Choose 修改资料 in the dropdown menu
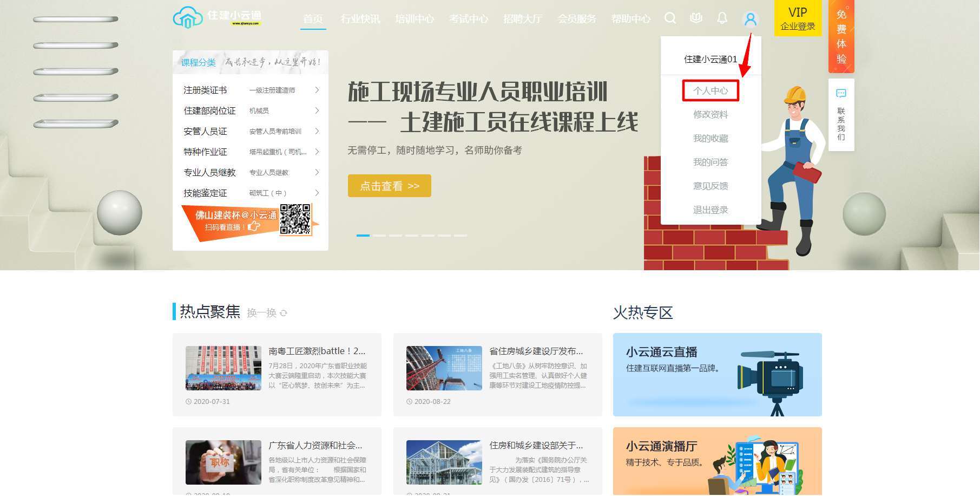 point(711,114)
